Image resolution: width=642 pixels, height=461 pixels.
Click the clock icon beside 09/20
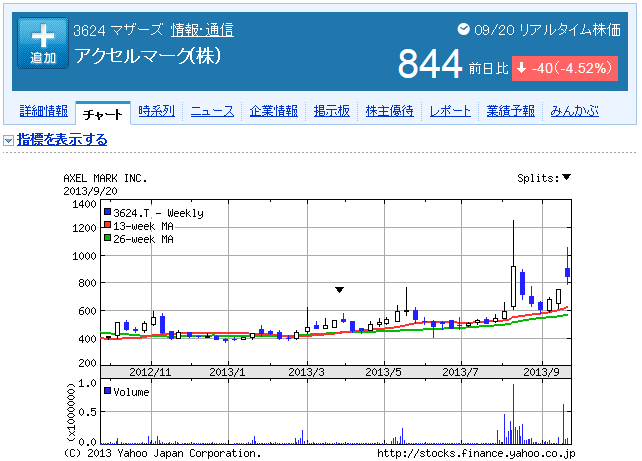(x=463, y=29)
